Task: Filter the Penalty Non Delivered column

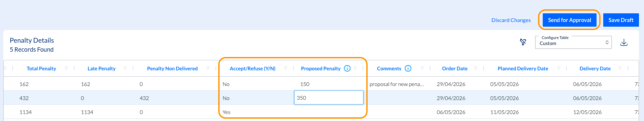Action: coord(208,68)
